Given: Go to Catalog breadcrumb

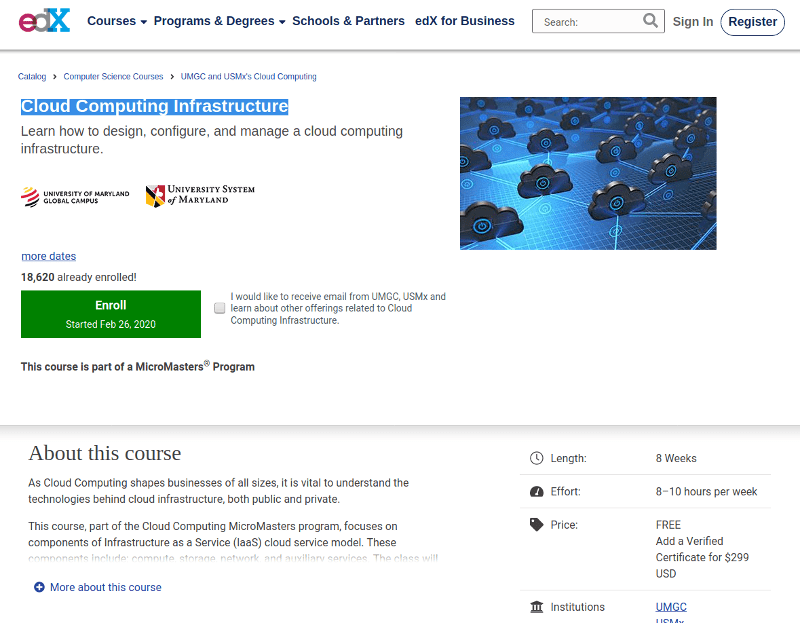Looking at the screenshot, I should coord(32,77).
